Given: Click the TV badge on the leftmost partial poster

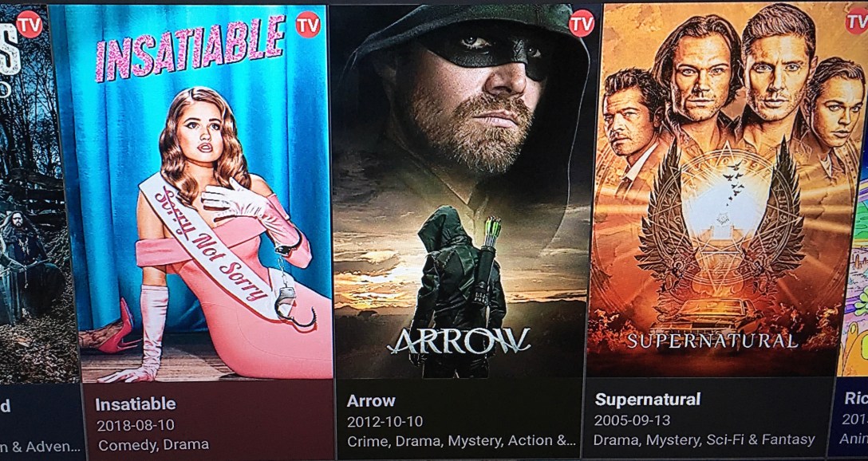Looking at the screenshot, I should click(30, 25).
